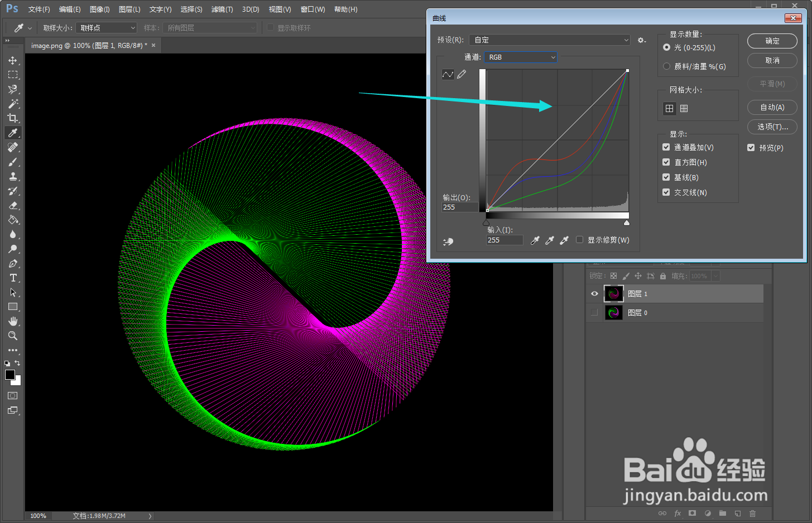Screen dimensions: 812x523
Task: Toggle 基线 checkbox
Action: (x=666, y=177)
